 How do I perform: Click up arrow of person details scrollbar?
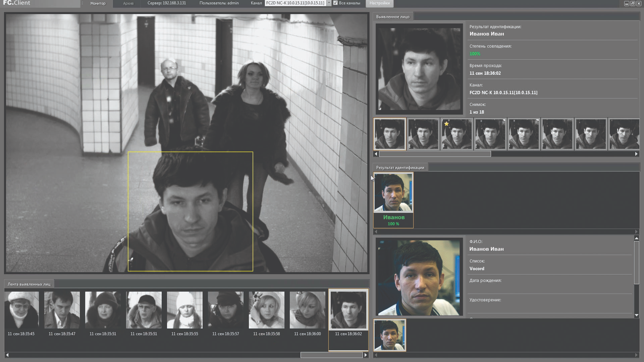coord(636,238)
